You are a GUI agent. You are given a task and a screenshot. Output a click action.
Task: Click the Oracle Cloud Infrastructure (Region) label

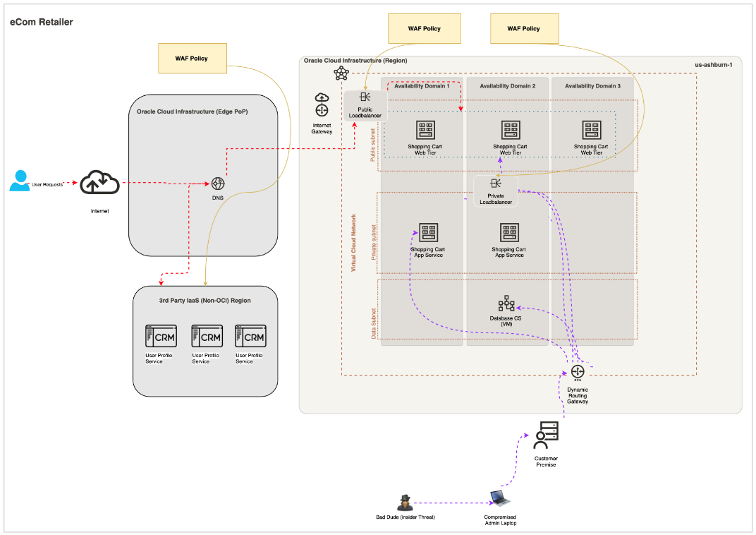[x=355, y=61]
